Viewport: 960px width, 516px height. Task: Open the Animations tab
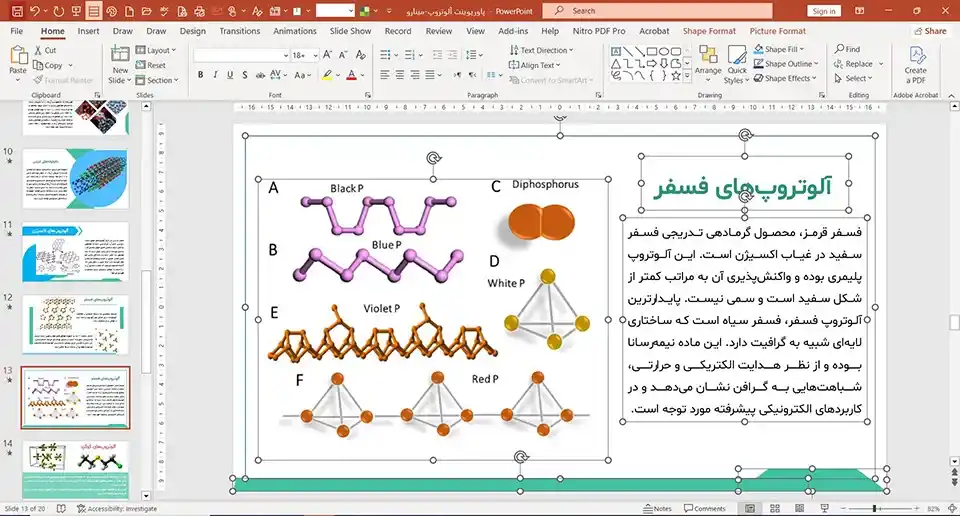294,31
